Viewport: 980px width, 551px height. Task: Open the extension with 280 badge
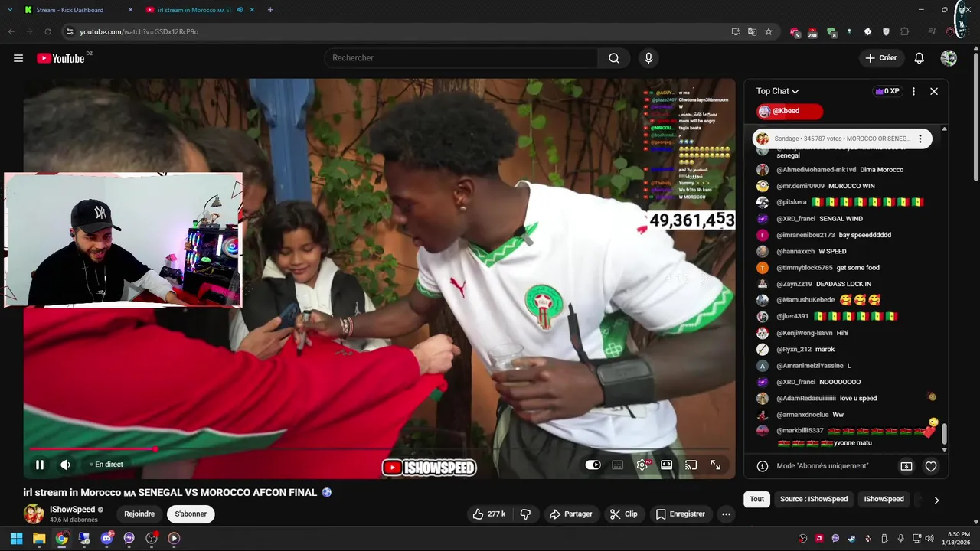[812, 31]
